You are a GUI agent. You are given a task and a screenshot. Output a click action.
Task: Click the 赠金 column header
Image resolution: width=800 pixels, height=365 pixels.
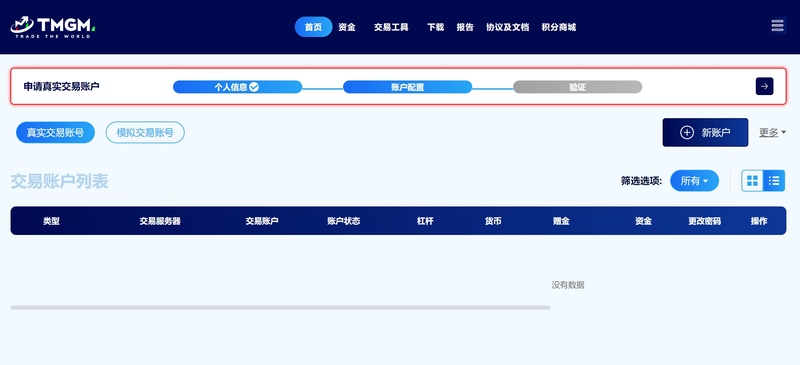[x=561, y=221]
